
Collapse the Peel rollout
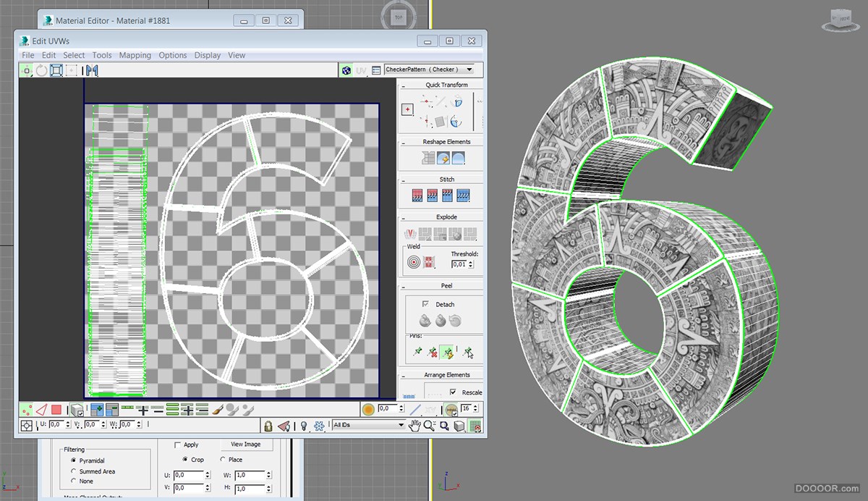403,286
